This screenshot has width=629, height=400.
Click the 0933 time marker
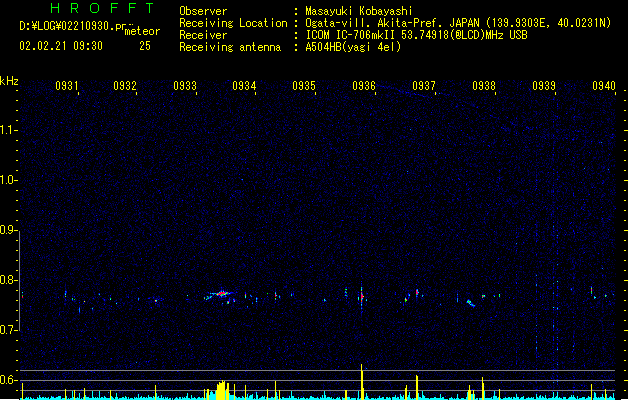(x=185, y=85)
